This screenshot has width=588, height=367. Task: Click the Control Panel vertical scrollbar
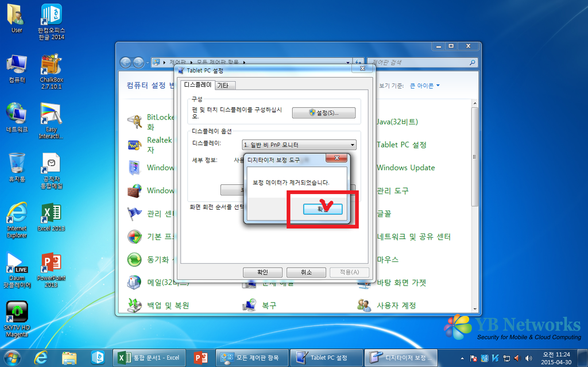[x=475, y=156]
